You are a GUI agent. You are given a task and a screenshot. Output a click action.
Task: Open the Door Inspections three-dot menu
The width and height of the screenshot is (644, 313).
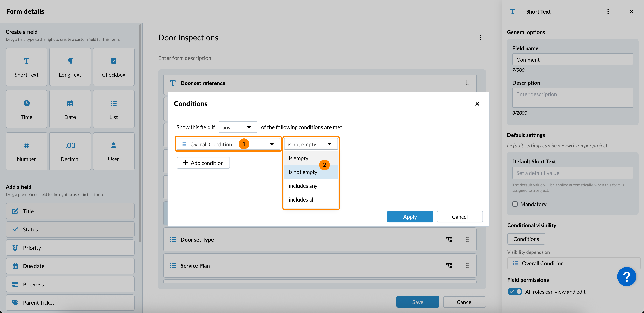click(480, 38)
